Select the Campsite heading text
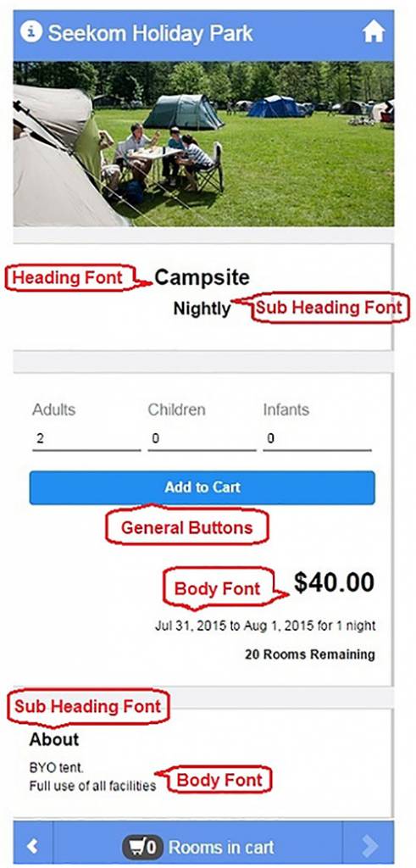Image resolution: width=416 pixels, height=868 pixels. click(x=202, y=278)
